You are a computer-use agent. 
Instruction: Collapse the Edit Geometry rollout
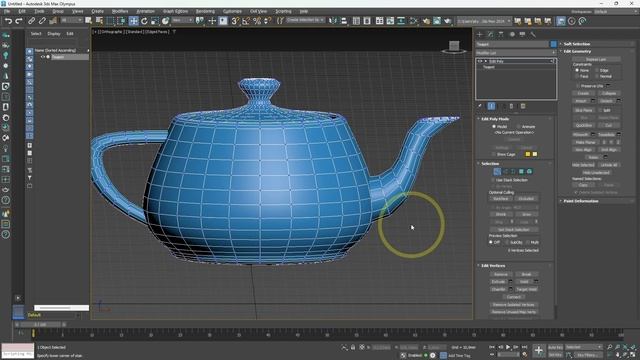coord(577,51)
